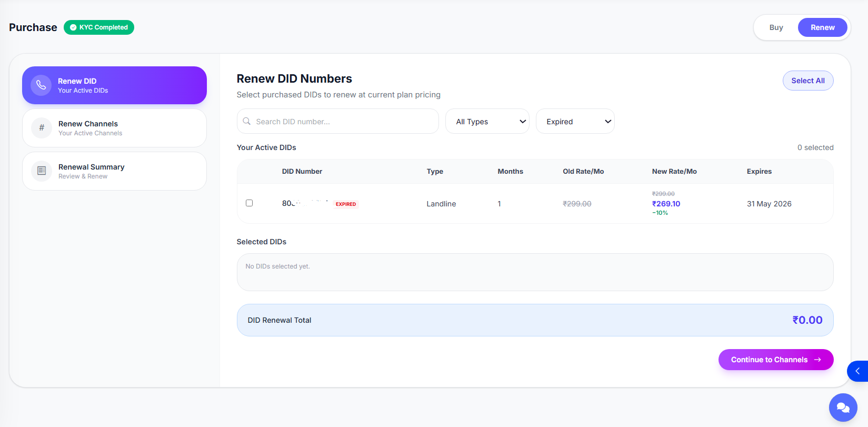Click the Select All button
The height and width of the screenshot is (427, 868).
click(x=808, y=81)
